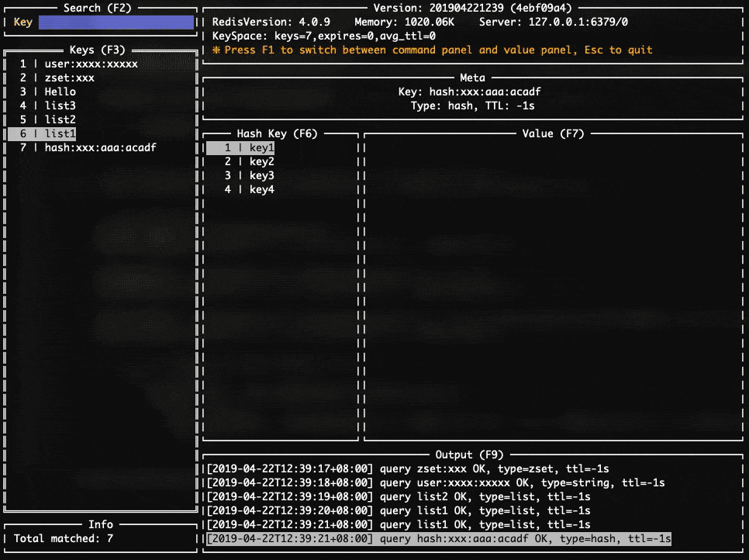Click the Server: 127.0.0.1:6379/0 text
Viewport: 749px width, 560px height.
pos(553,22)
